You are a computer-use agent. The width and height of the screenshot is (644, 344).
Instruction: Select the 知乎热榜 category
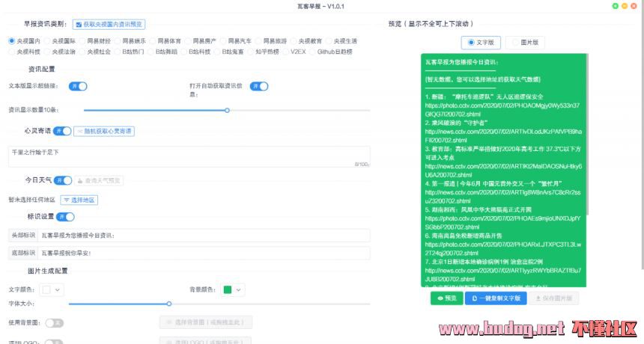pyautogui.click(x=264, y=52)
